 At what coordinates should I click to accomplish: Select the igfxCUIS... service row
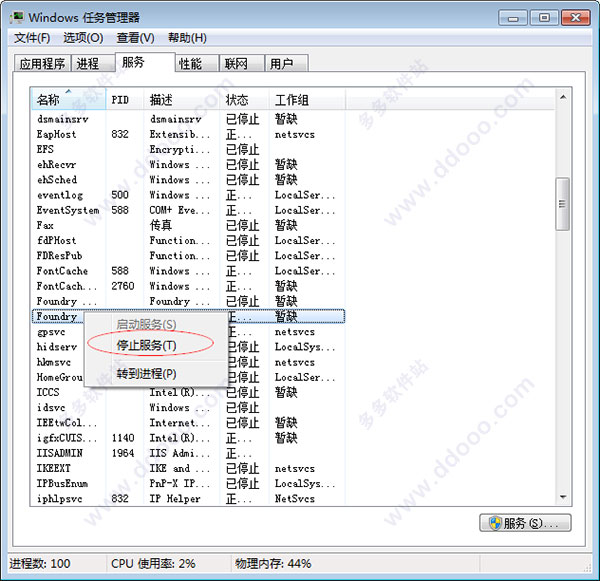point(188,438)
